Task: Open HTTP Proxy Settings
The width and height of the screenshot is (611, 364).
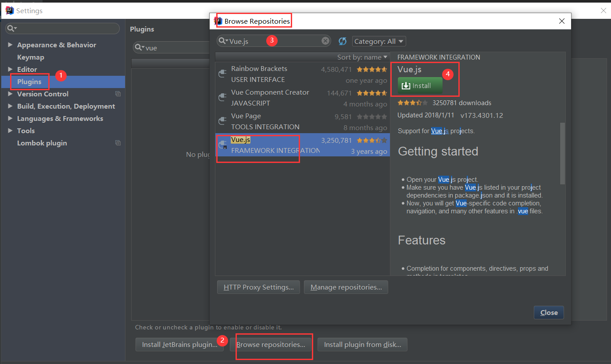Action: [x=258, y=287]
